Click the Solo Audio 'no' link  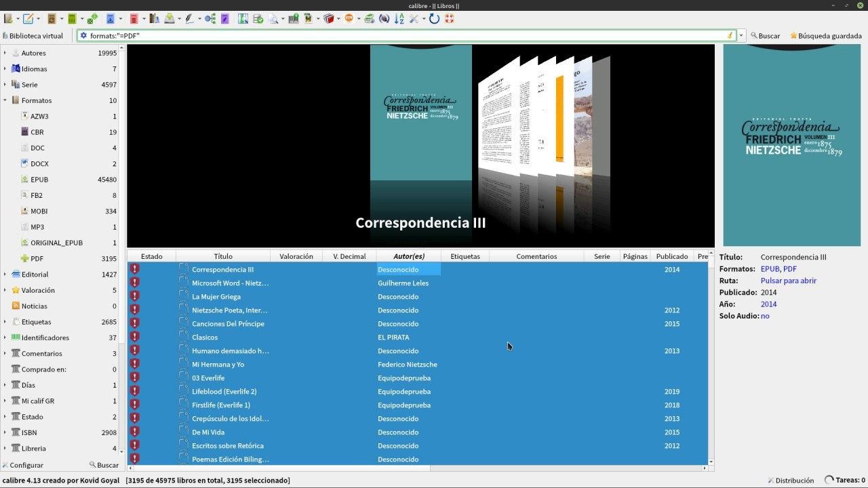click(x=765, y=316)
